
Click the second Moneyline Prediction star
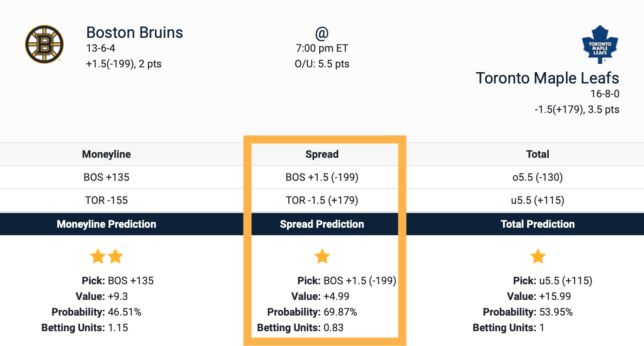coord(115,256)
